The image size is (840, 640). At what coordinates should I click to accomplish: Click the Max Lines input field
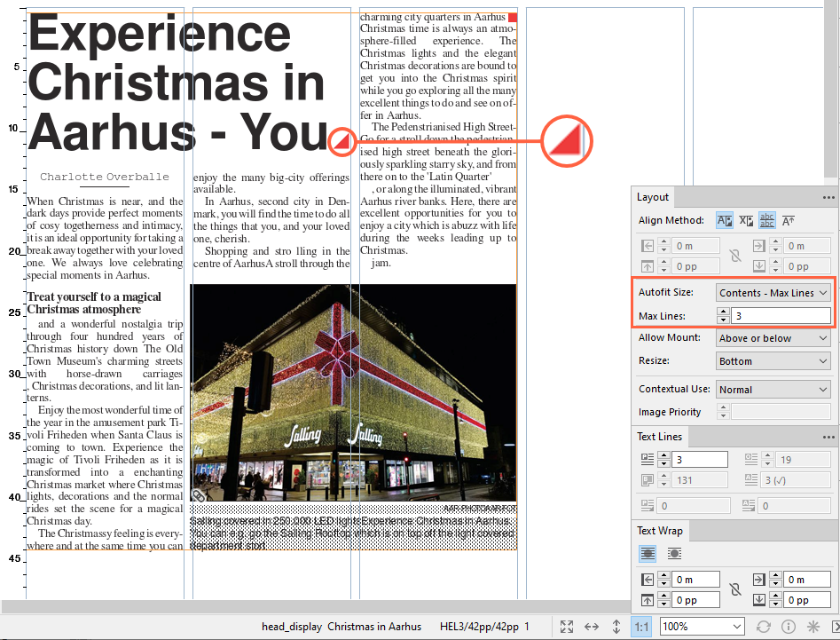[x=781, y=316]
